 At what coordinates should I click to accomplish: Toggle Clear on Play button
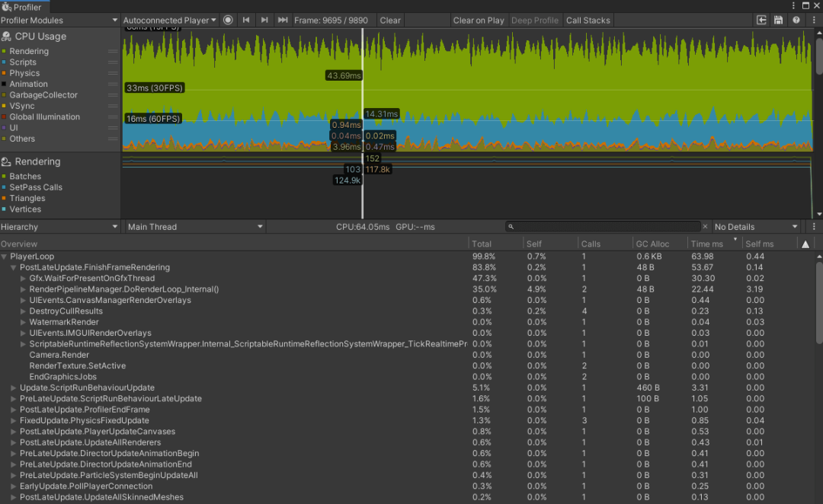(478, 20)
